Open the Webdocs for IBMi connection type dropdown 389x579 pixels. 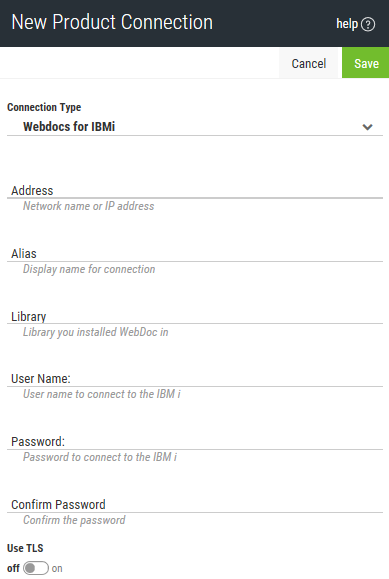(x=195, y=127)
